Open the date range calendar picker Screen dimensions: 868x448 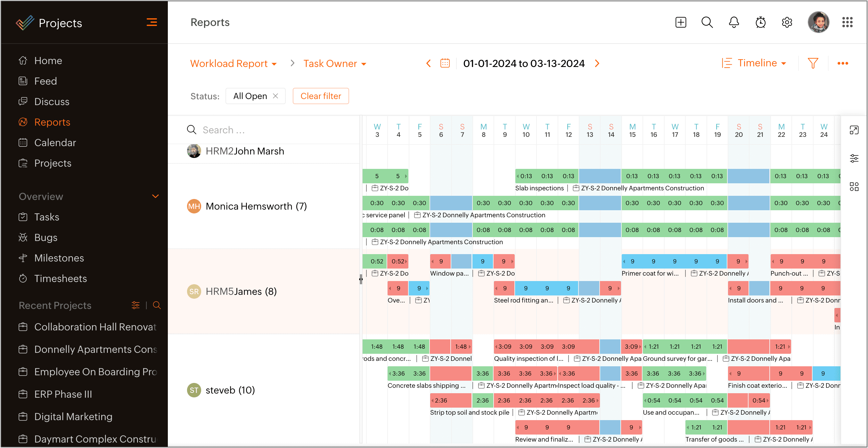pos(445,63)
